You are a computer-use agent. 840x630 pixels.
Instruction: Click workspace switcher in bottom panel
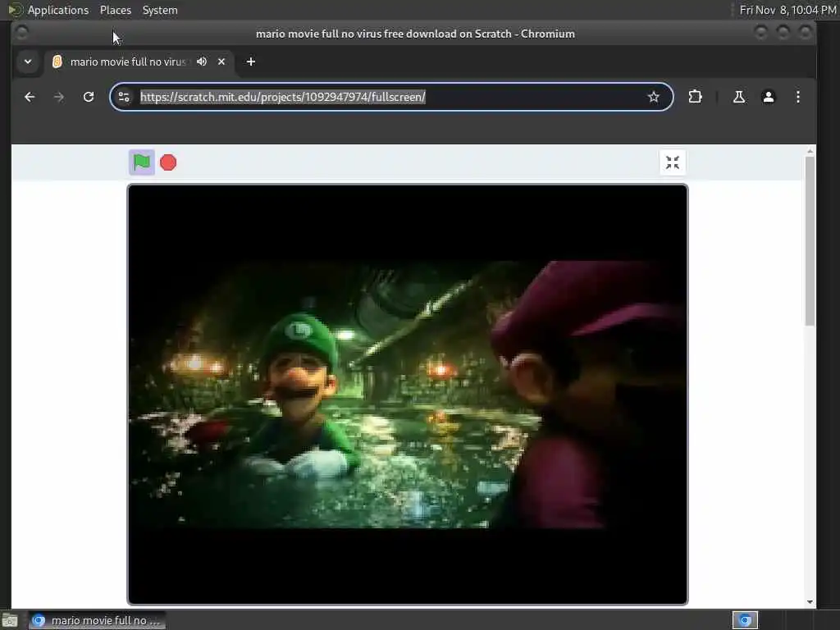(x=745, y=620)
